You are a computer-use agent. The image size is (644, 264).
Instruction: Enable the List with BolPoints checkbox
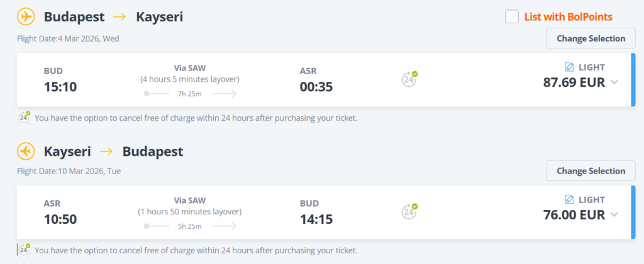tap(512, 17)
